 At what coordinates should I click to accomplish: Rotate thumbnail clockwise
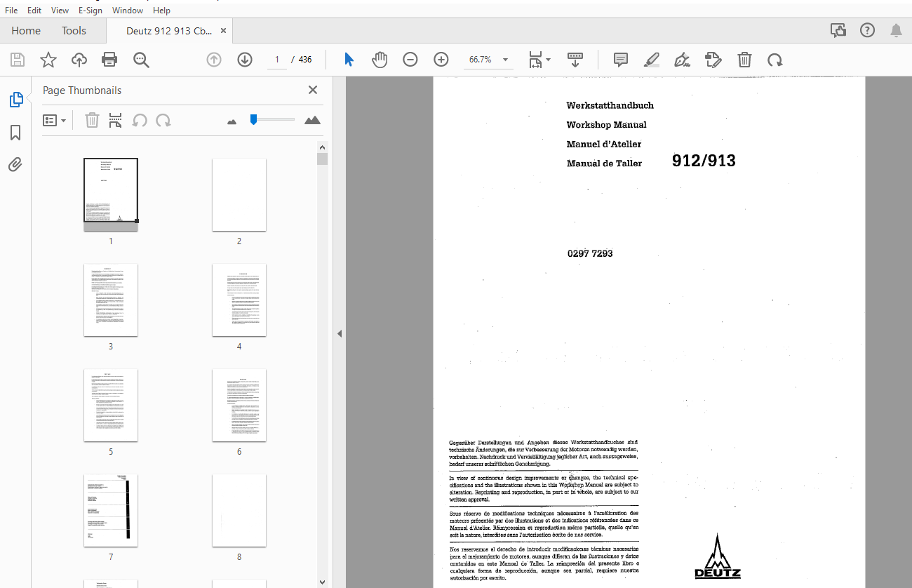163,121
